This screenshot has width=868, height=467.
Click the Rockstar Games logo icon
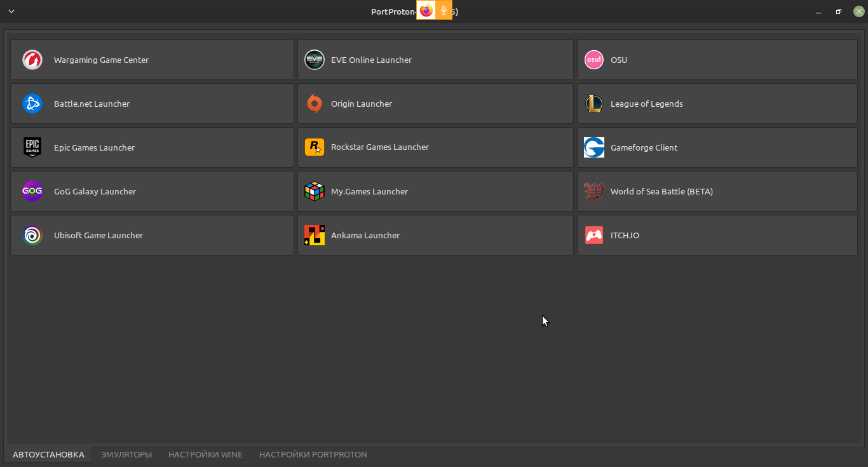(315, 147)
